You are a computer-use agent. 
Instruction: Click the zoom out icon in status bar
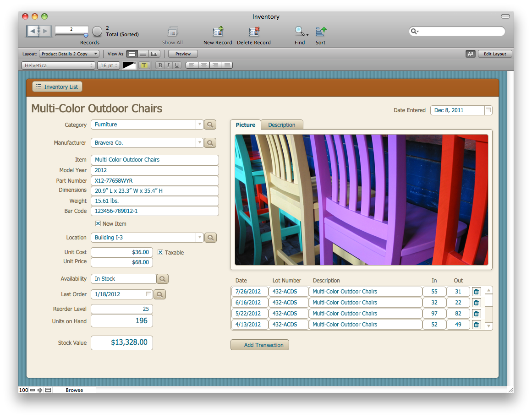tap(33, 390)
